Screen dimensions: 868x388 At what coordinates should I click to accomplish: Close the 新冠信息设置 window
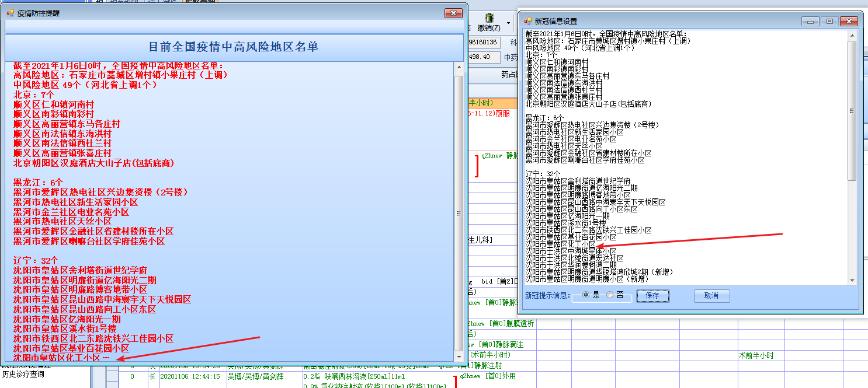click(x=849, y=21)
